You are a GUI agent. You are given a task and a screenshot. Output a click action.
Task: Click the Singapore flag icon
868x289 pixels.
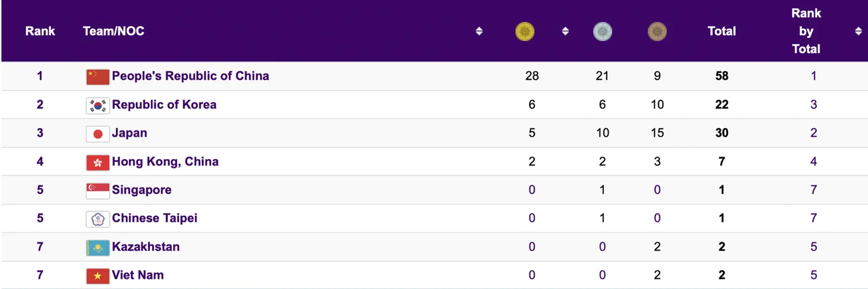click(98, 191)
